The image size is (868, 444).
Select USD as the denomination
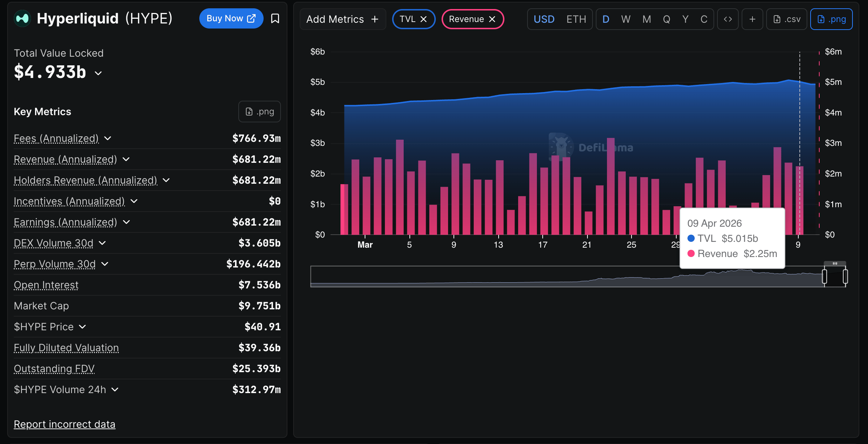(544, 19)
